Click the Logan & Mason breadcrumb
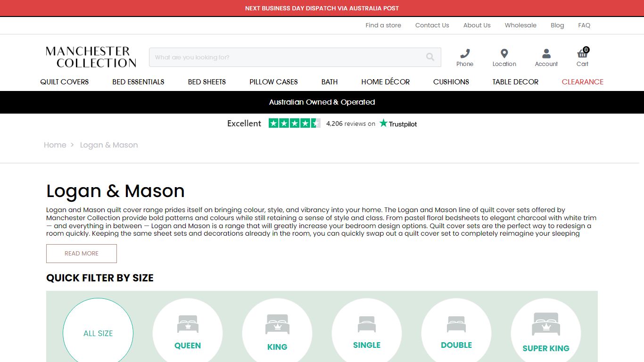The width and height of the screenshot is (644, 362). pos(109,145)
